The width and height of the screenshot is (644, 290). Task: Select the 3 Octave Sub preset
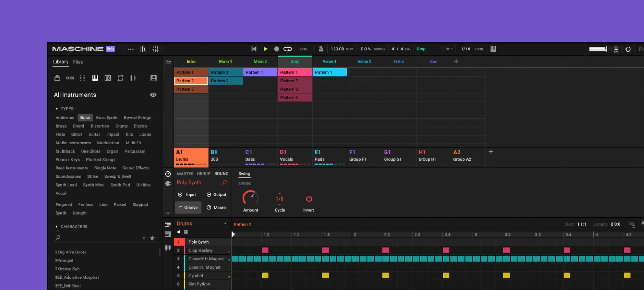click(x=67, y=269)
